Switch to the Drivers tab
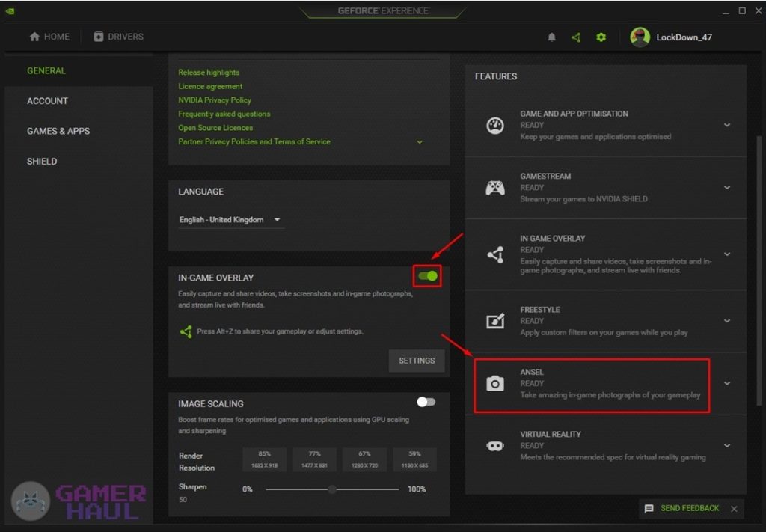Viewport: 766px width, 532px height. pos(119,37)
